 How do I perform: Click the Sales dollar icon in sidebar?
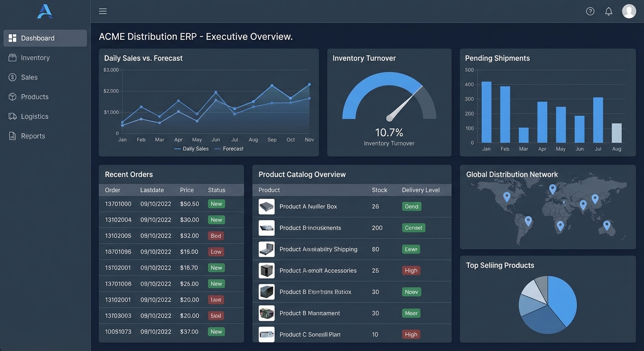point(12,77)
